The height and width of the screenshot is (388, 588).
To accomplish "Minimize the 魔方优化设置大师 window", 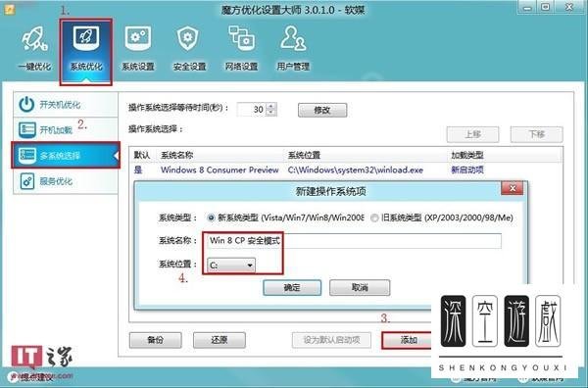I will (527, 7).
